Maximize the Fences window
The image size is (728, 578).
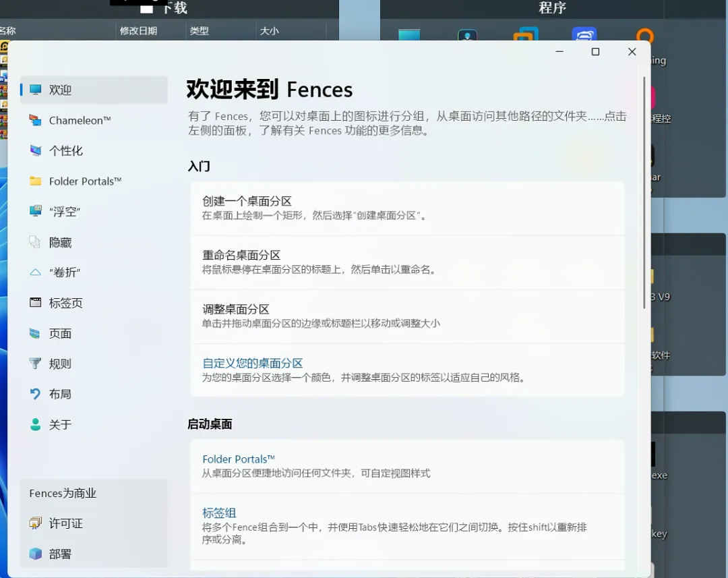[595, 51]
